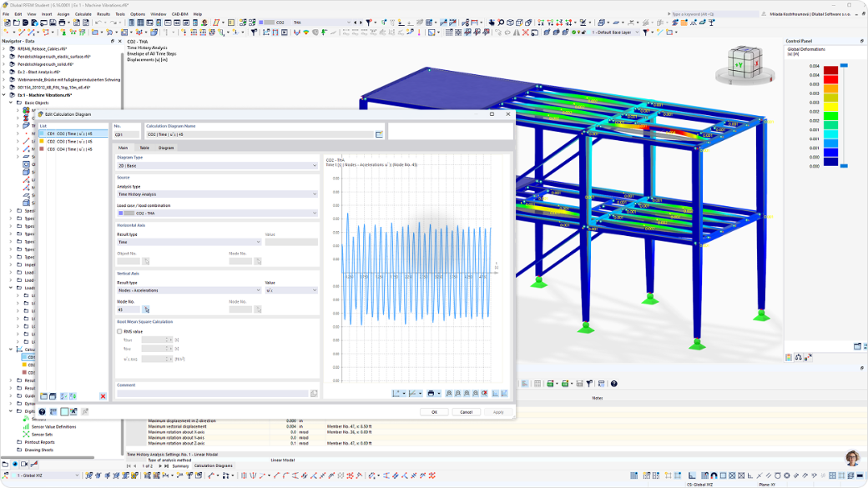Collapse the Ex 1 - Machine Vibrations tree node

pos(4,95)
